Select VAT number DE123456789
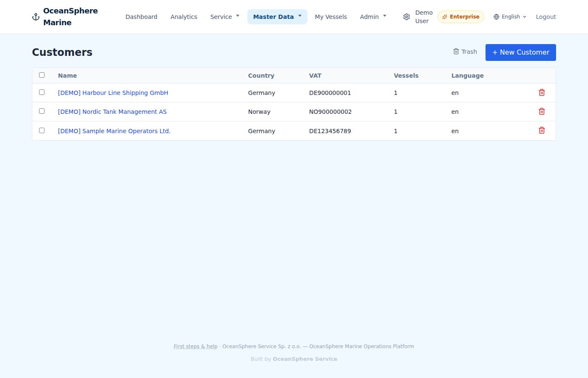Viewport: 588px width, 378px height. (330, 131)
